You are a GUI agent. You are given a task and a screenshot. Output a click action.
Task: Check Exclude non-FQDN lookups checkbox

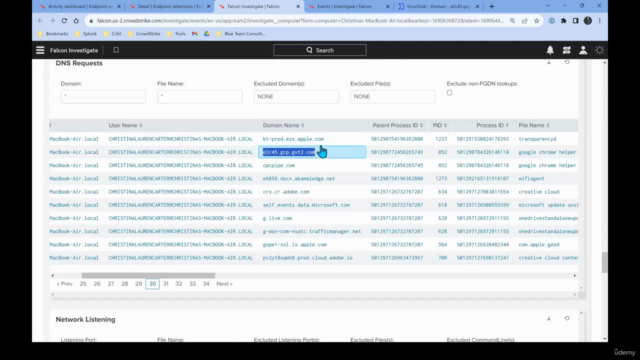[x=449, y=93]
